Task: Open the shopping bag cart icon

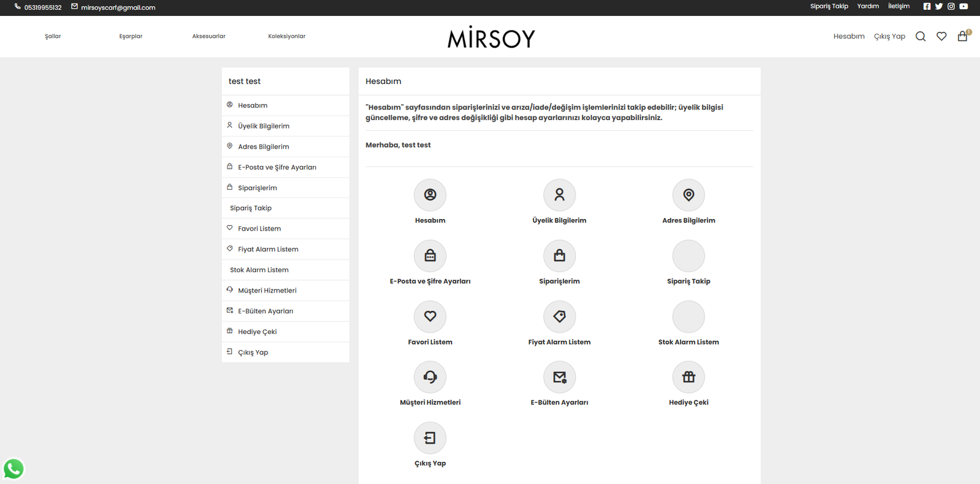Action: click(x=962, y=37)
